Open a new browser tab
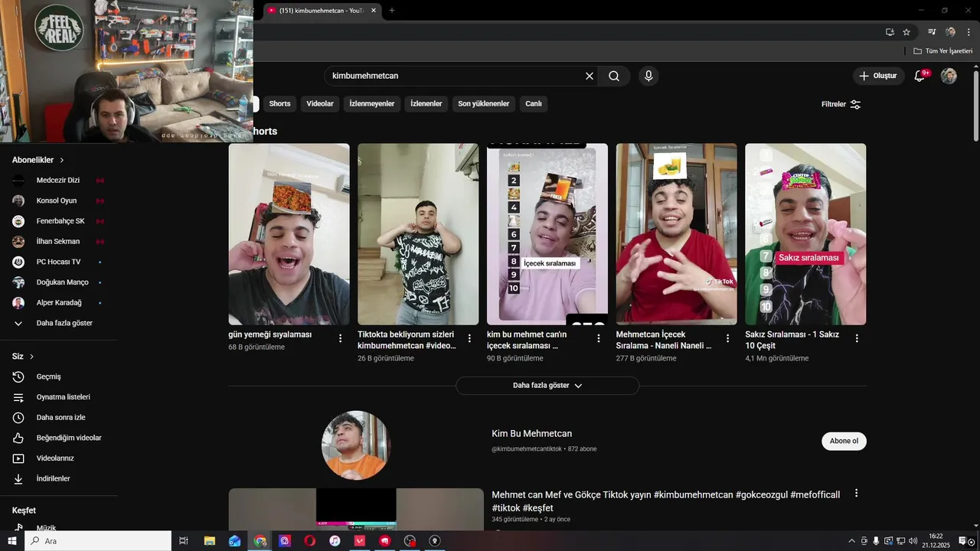 point(392,10)
